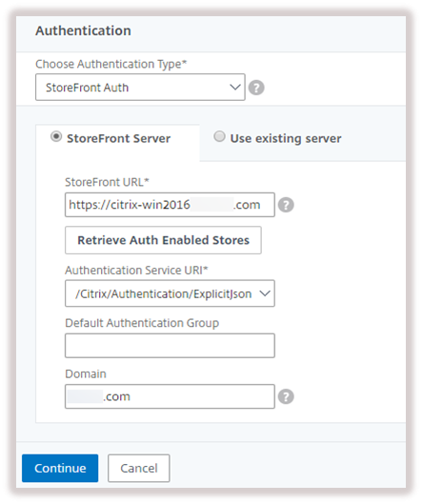Click the Choose Authentication Type label
The width and height of the screenshot is (422, 504).
pyautogui.click(x=111, y=64)
